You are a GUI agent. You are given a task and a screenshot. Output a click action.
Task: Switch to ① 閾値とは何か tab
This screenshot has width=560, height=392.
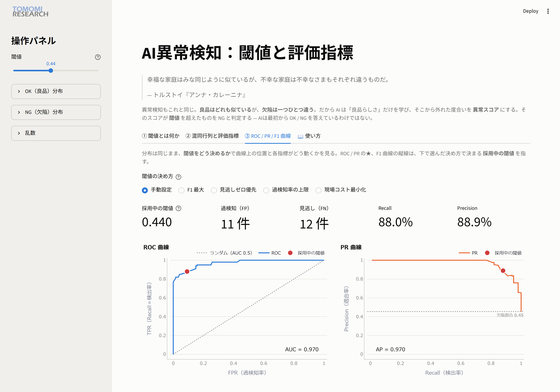click(161, 136)
